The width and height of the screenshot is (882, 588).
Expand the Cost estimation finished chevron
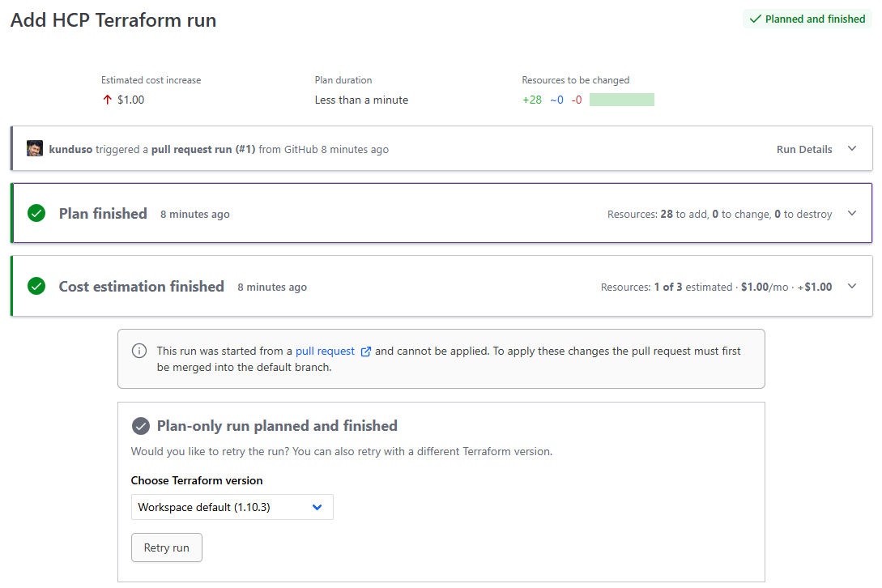(851, 286)
